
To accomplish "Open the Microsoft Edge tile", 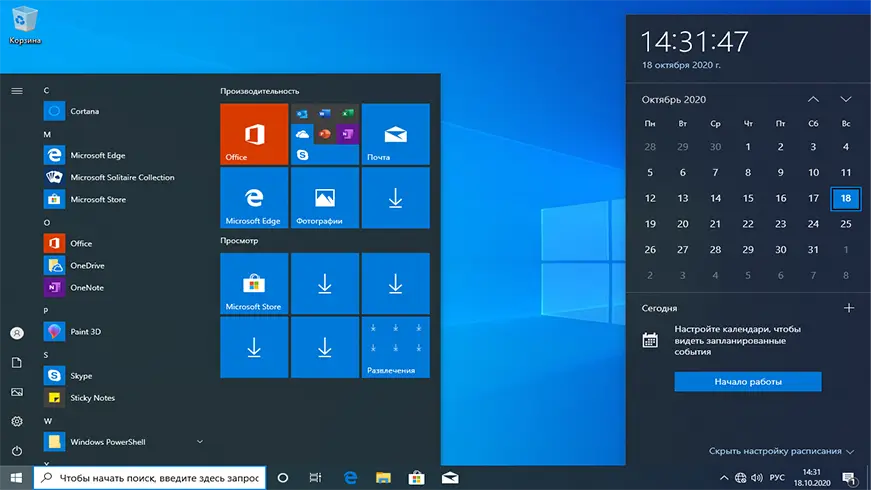I will tap(254, 198).
